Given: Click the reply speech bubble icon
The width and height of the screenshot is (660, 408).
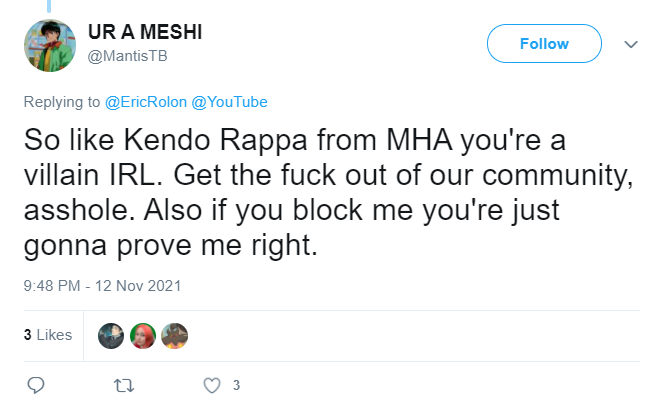Looking at the screenshot, I should coord(36,385).
